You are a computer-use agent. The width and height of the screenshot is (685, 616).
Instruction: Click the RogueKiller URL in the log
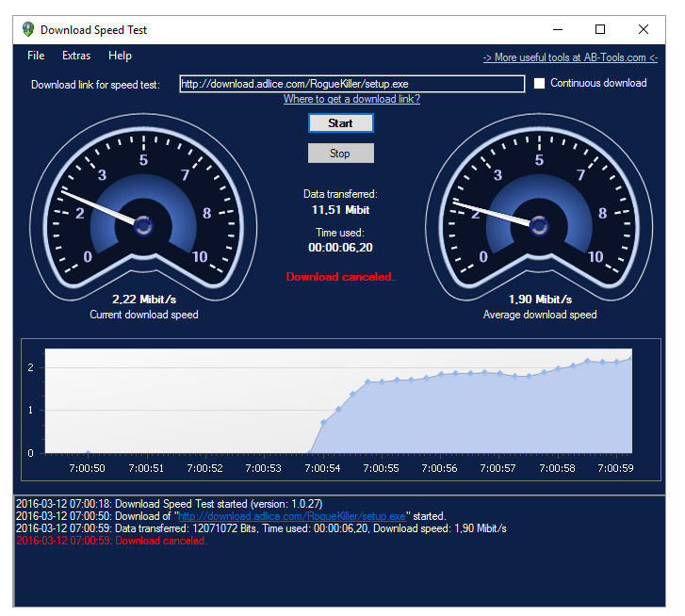tap(292, 516)
